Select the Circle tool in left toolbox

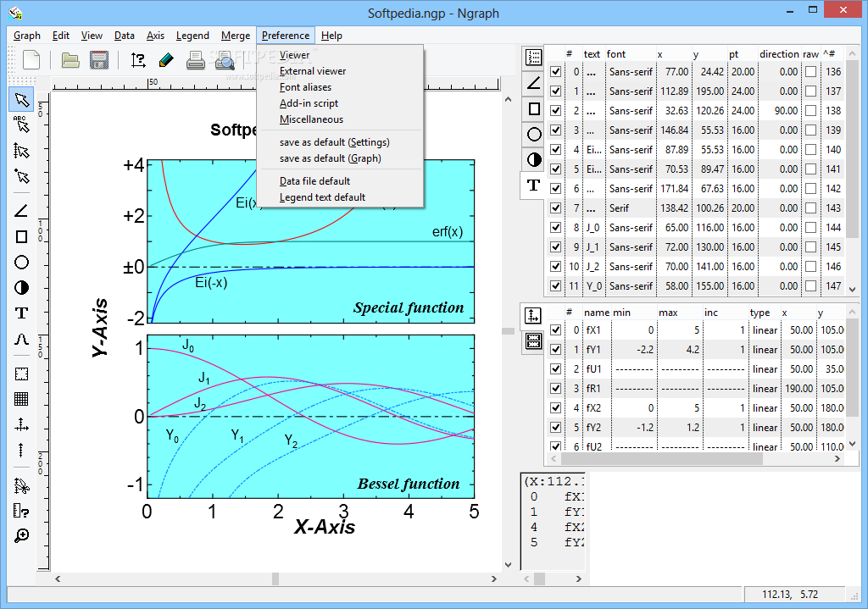(21, 263)
